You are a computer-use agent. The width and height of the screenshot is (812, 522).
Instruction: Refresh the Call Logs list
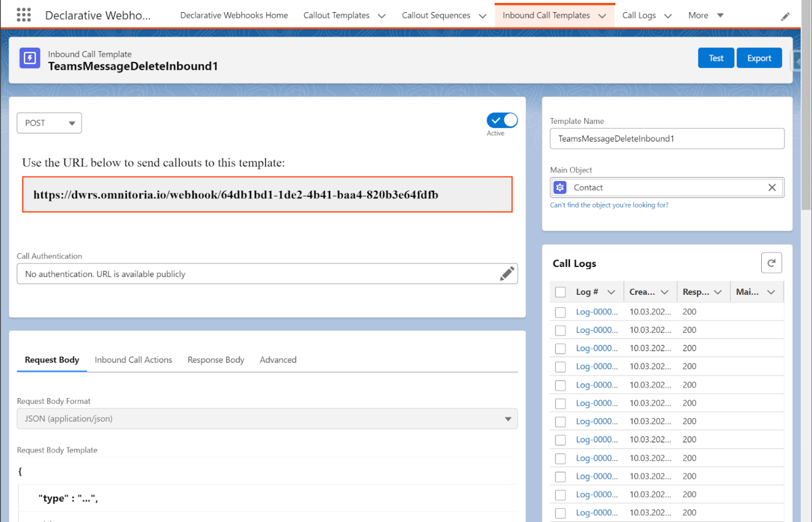pyautogui.click(x=771, y=263)
